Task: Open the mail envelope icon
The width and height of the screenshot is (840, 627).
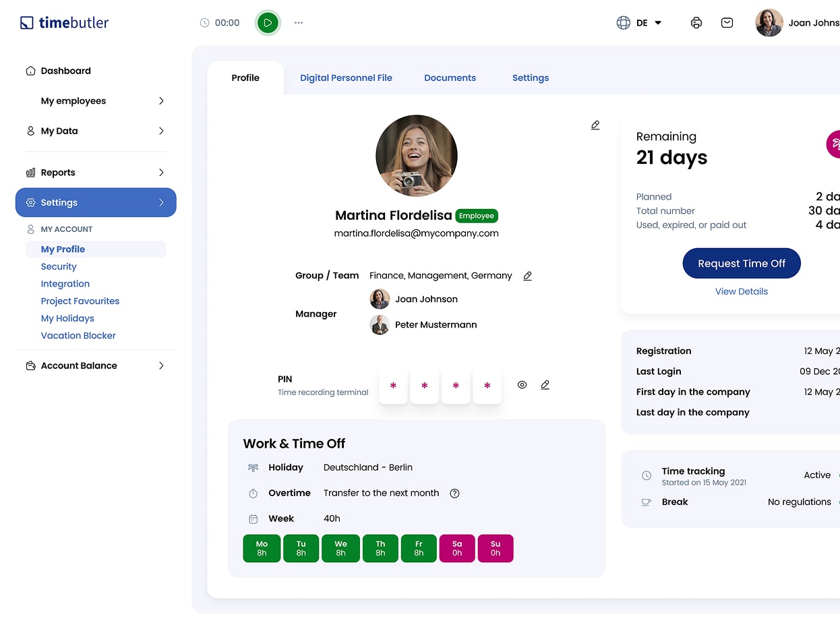Action: pyautogui.click(x=727, y=23)
